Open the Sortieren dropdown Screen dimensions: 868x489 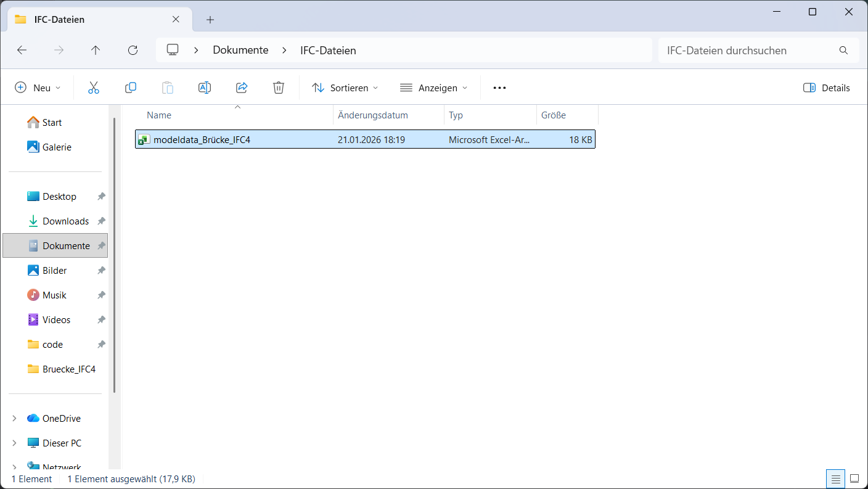tap(345, 88)
